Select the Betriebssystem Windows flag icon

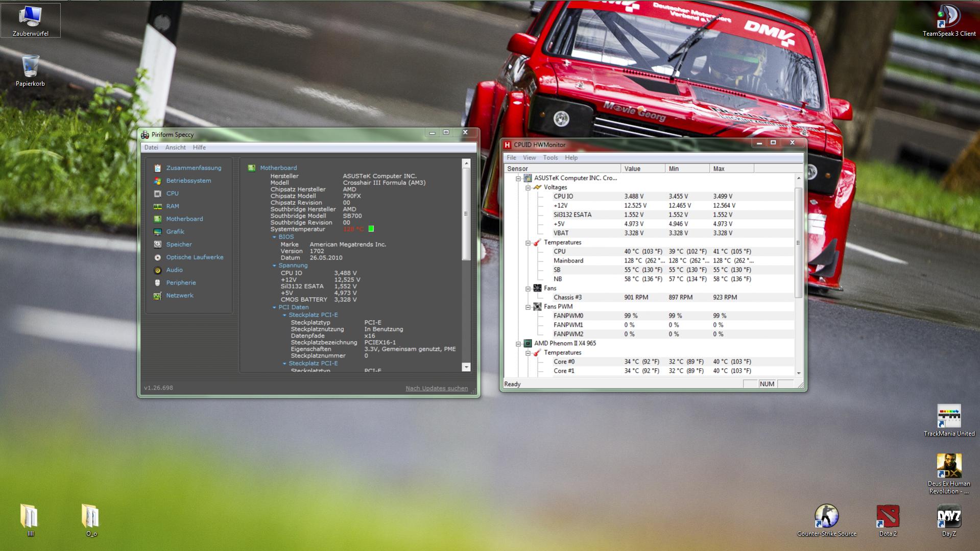[x=157, y=181]
